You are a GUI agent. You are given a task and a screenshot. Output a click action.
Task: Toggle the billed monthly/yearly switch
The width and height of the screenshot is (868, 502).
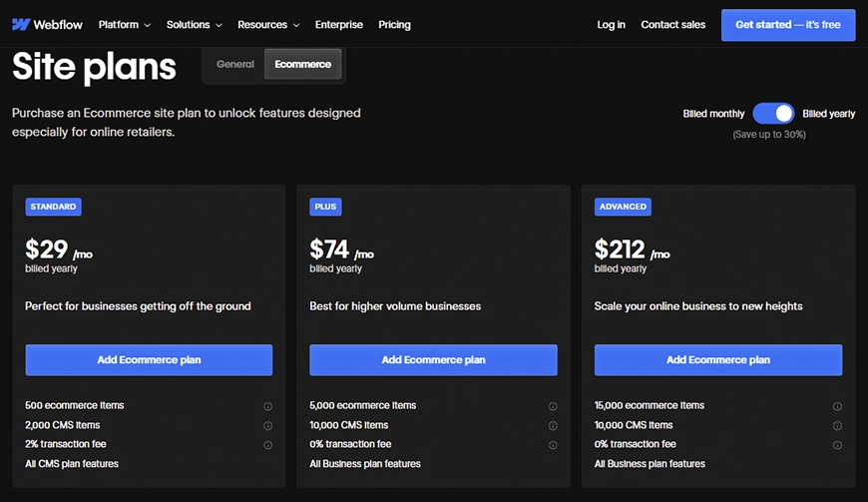tap(773, 114)
